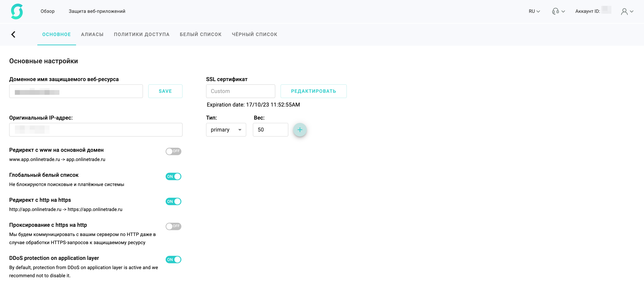Click the green logo icon in the header
Screen dimensions: 644x286
(x=17, y=11)
